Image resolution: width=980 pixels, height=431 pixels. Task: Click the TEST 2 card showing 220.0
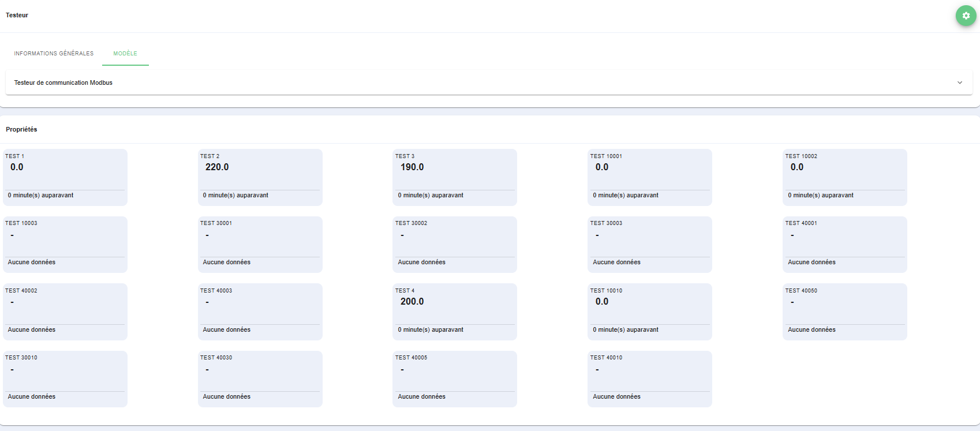click(x=260, y=177)
